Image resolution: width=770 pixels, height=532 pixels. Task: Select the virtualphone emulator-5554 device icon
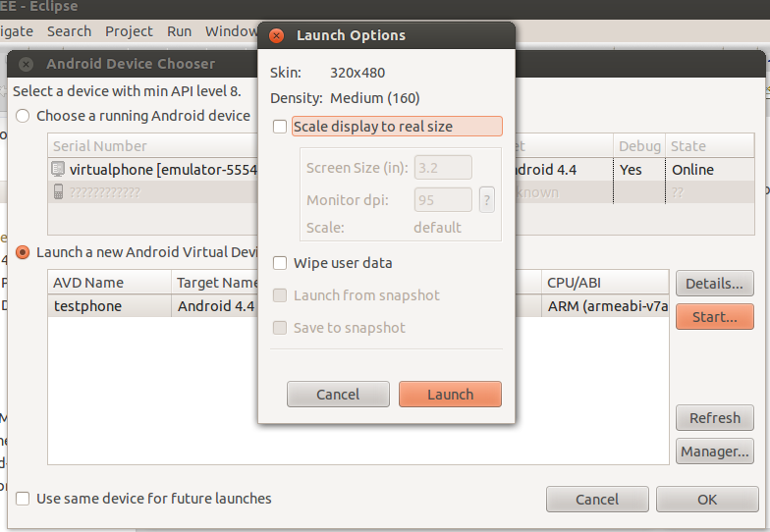pos(58,169)
